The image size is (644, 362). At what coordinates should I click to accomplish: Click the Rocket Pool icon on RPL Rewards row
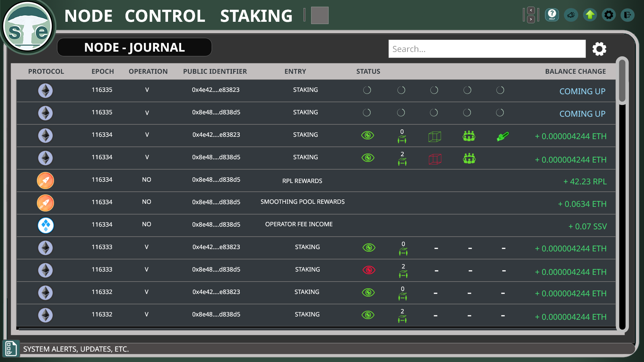45,181
